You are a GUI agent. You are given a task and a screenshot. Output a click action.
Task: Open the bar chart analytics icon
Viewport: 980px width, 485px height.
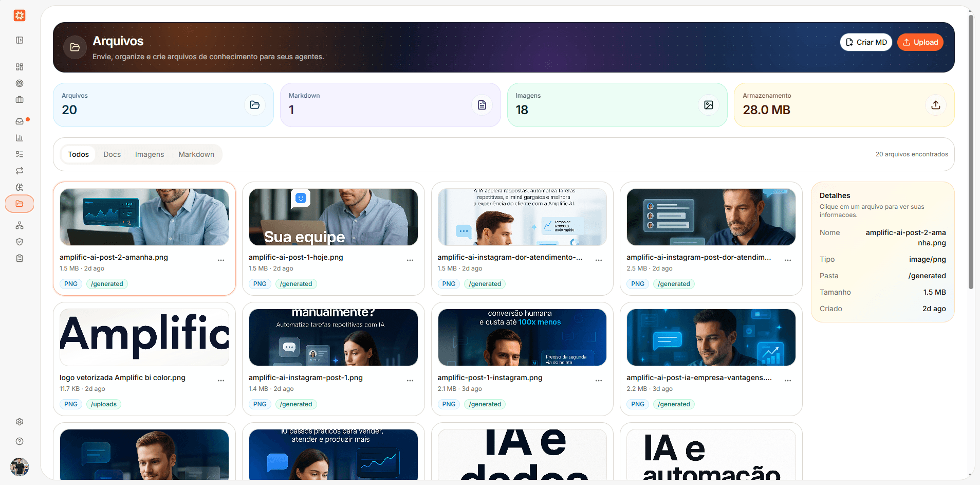point(20,138)
